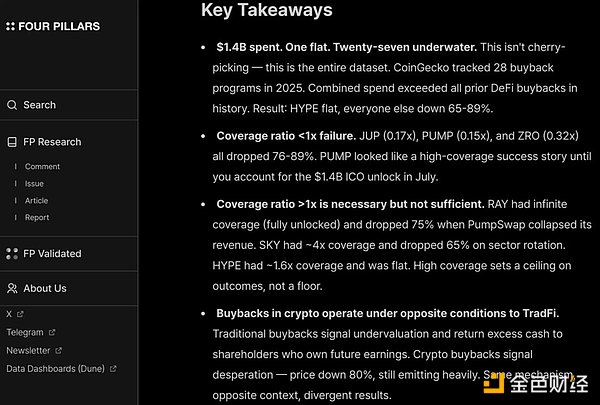Open the FP Validated section
The height and width of the screenshot is (405, 600).
tap(52, 254)
